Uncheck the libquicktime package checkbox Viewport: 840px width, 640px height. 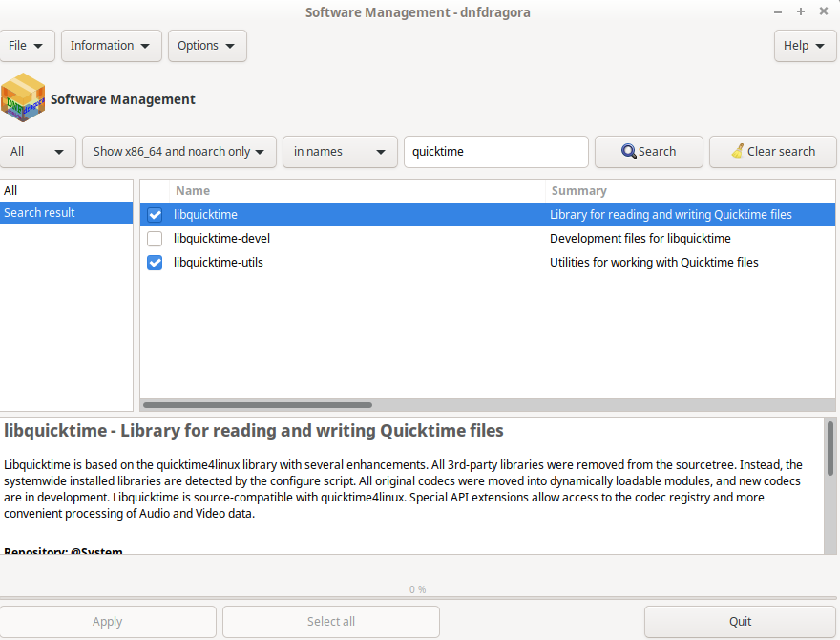point(155,215)
